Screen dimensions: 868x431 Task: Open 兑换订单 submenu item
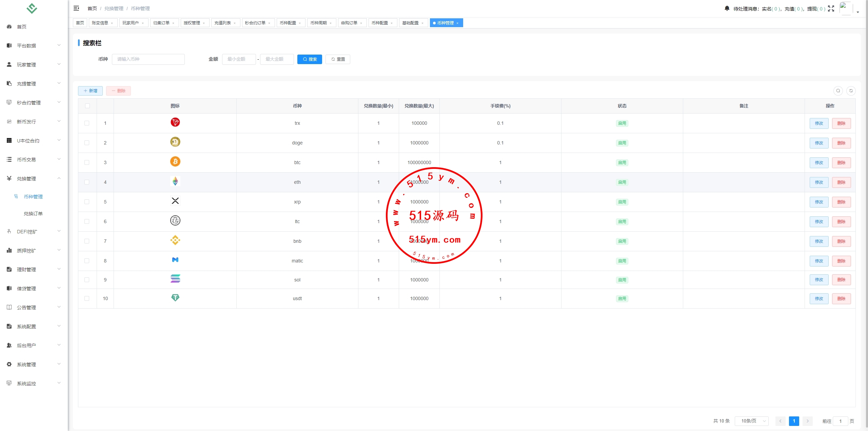tap(33, 214)
